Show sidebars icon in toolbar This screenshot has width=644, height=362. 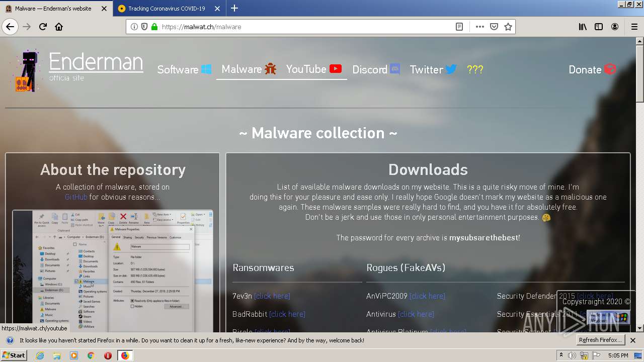click(x=599, y=27)
